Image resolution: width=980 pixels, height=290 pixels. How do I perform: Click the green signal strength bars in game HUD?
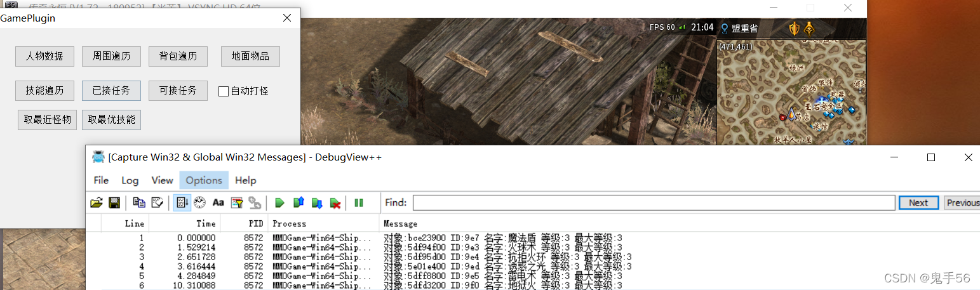pos(683,27)
